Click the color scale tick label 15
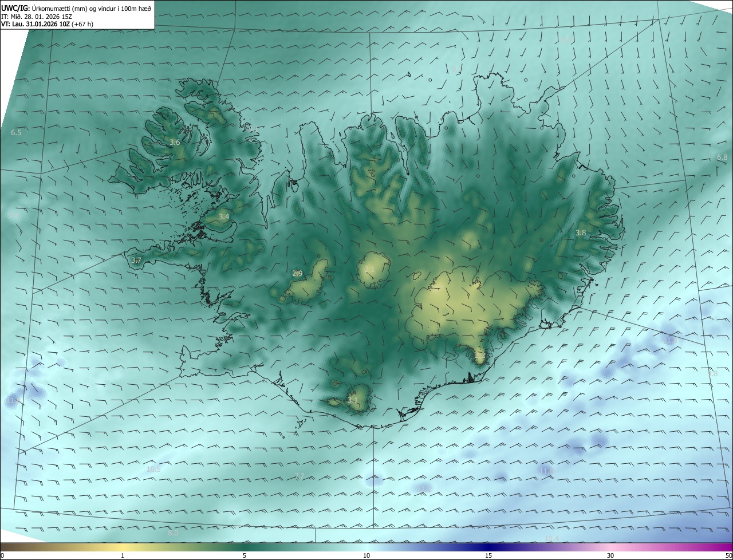 click(488, 555)
